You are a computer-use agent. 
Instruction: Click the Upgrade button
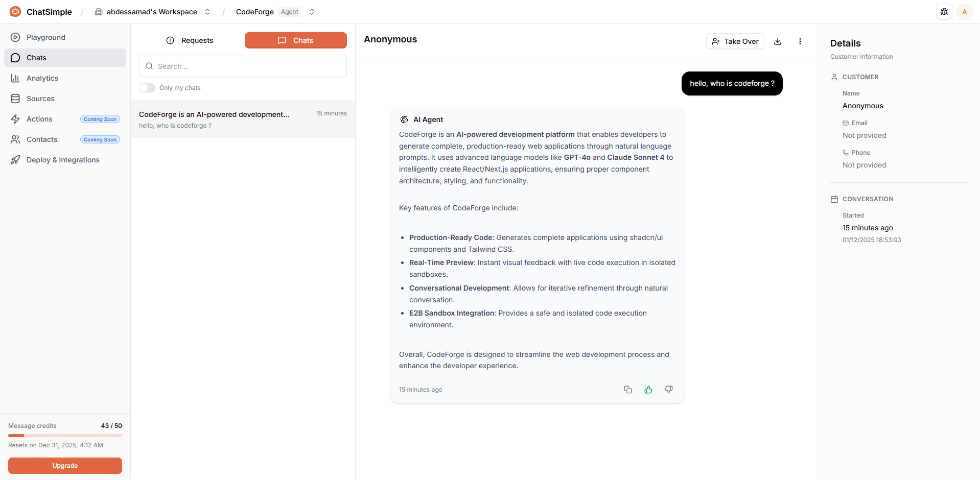click(x=65, y=466)
